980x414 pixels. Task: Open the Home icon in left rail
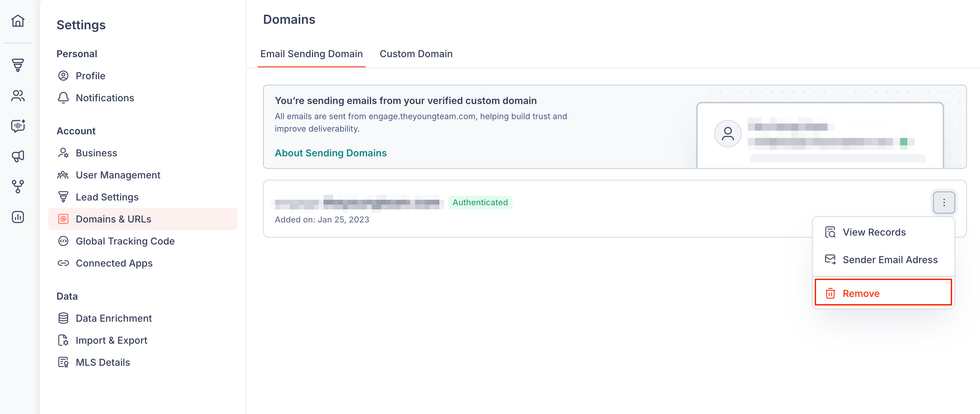click(x=18, y=21)
